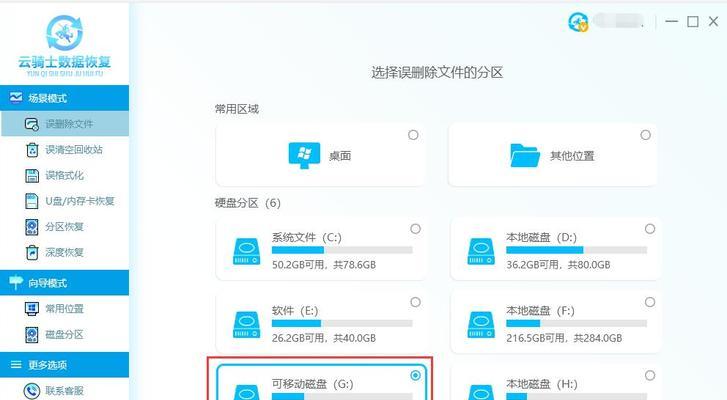Click the 其他位置 folder icon
Image resolution: width=727 pixels, height=400 pixels.
click(x=525, y=155)
